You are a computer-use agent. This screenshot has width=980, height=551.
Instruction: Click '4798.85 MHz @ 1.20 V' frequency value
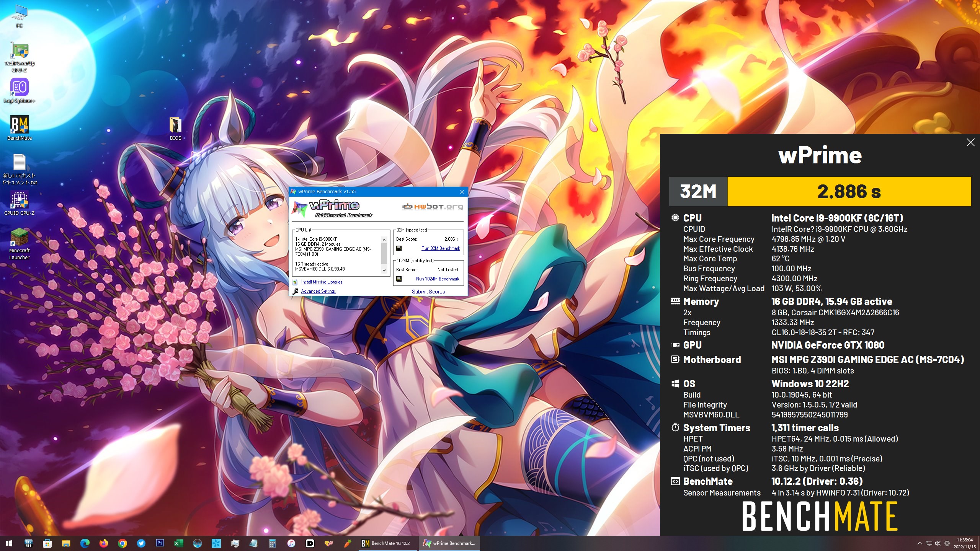coord(808,239)
